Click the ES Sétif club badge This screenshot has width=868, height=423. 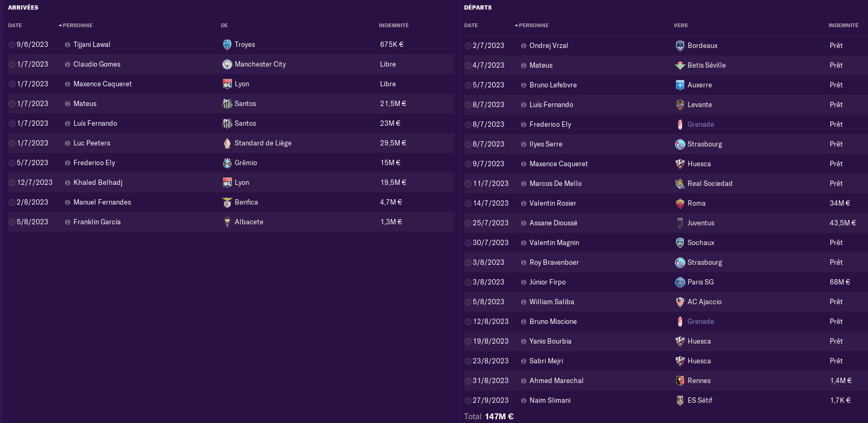point(680,401)
